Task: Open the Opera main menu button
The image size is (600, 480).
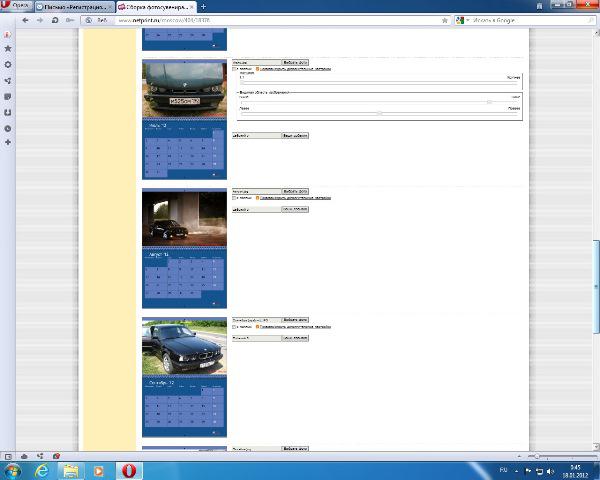Action: pos(16,5)
